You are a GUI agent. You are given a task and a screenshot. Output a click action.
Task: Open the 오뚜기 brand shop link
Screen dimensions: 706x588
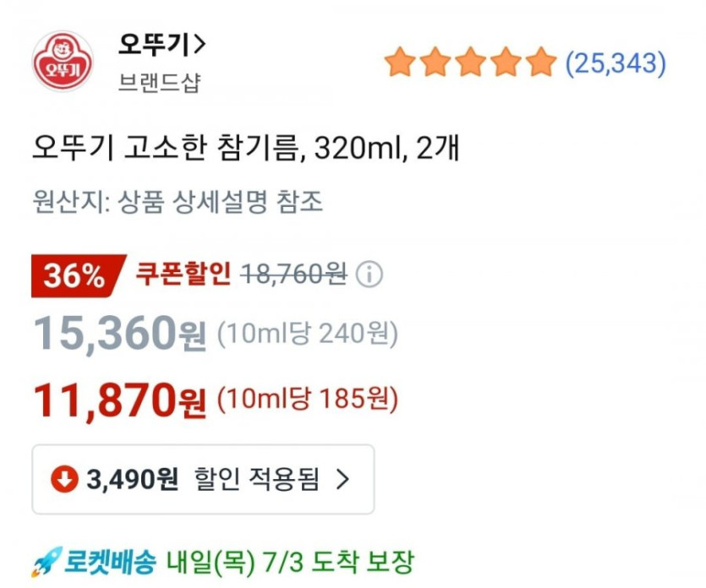pos(162,44)
